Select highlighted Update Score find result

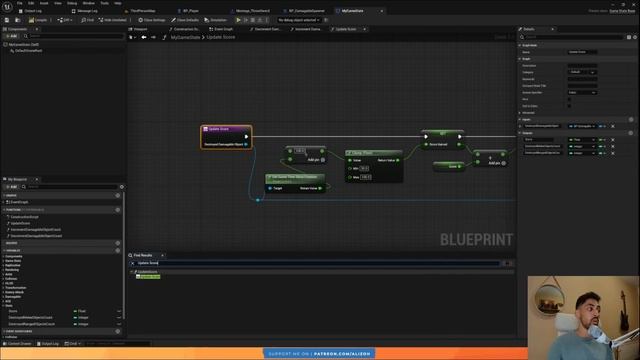tap(148, 277)
